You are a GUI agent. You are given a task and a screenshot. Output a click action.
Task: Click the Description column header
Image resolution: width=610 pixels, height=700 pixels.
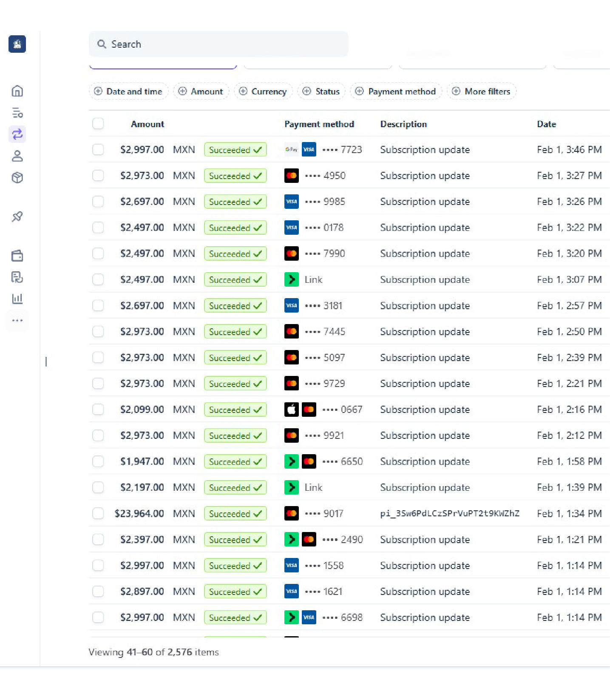[403, 124]
